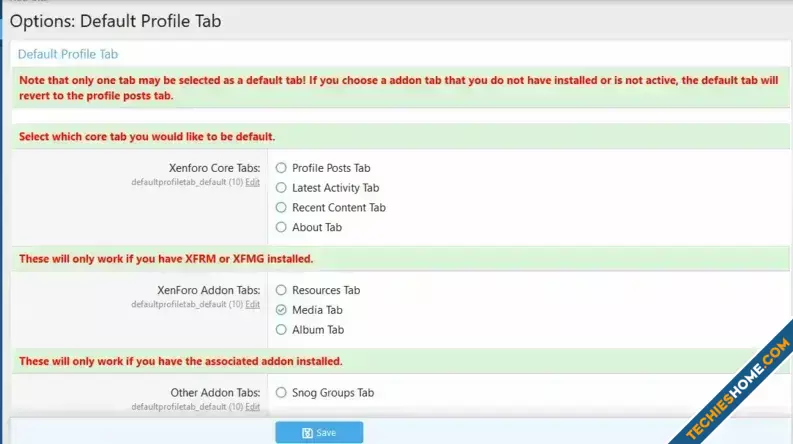Choose the Recent Content Tab radio button
793x444 pixels.
click(x=281, y=207)
